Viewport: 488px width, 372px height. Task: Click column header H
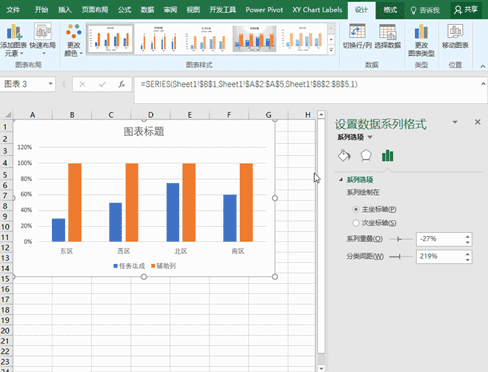307,115
